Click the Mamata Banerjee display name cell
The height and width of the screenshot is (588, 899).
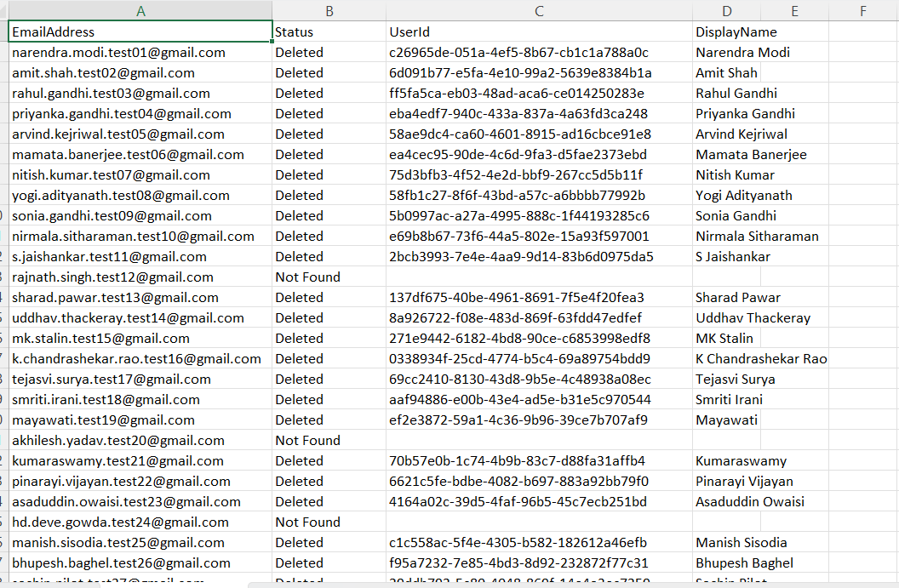725,155
